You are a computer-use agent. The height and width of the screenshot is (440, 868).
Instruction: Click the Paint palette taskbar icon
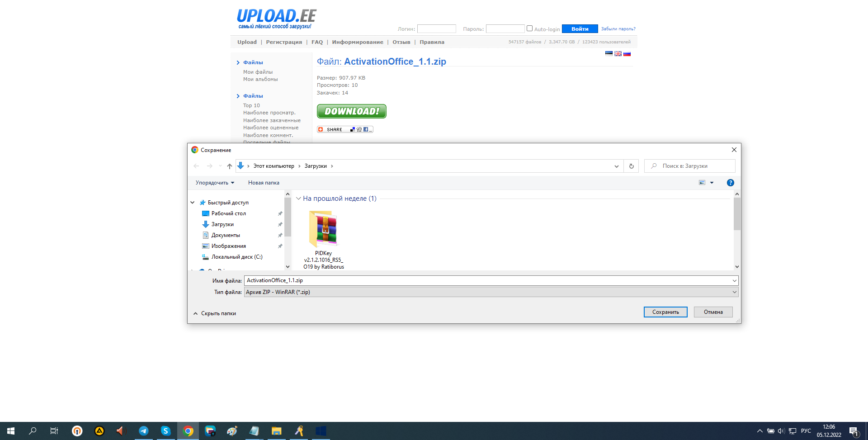[232, 431]
